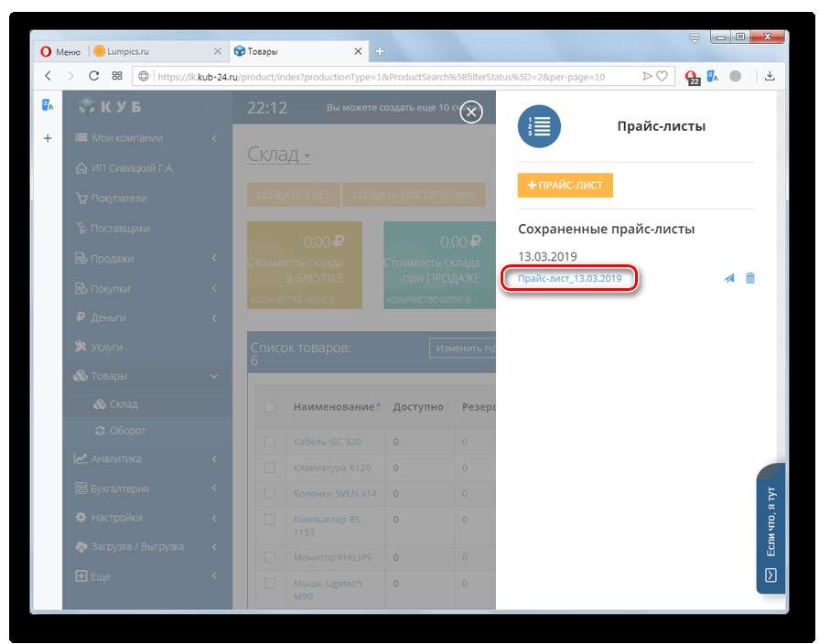
Task: Tick checkbox for Кабель IEC 320
Action: [x=270, y=442]
